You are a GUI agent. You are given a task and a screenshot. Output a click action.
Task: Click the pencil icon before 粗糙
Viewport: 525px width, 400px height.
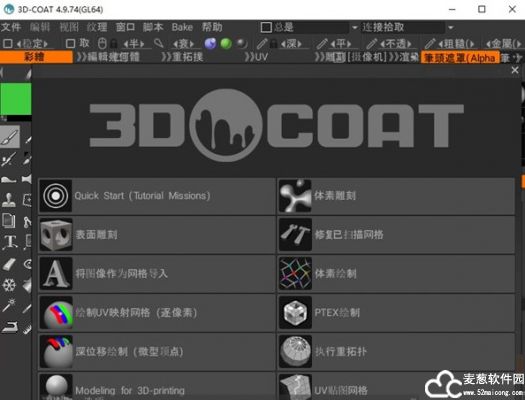(x=430, y=44)
